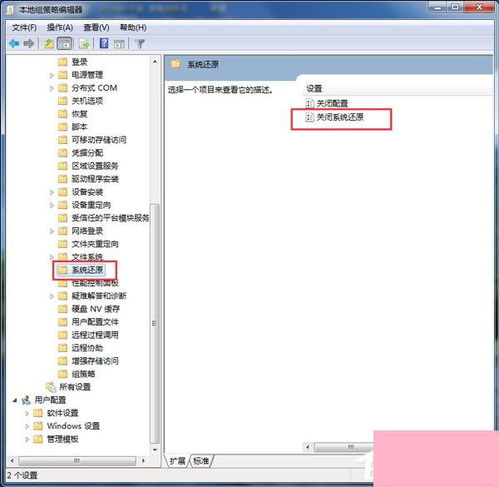This screenshot has height=487, width=499.
Task: Expand the Windows 设置 folder node
Action: (x=27, y=426)
